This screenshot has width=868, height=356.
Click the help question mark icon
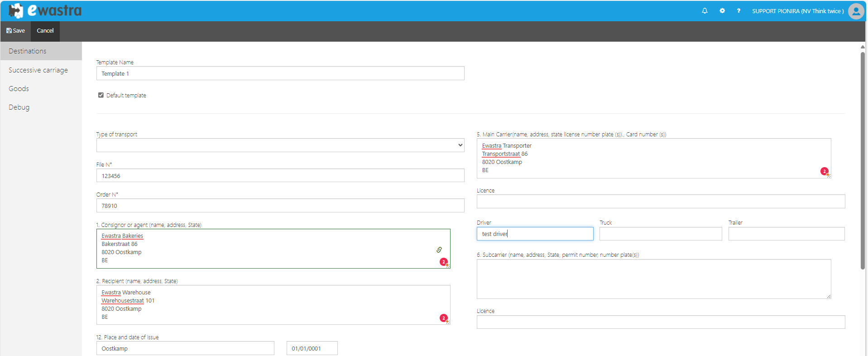(x=739, y=11)
